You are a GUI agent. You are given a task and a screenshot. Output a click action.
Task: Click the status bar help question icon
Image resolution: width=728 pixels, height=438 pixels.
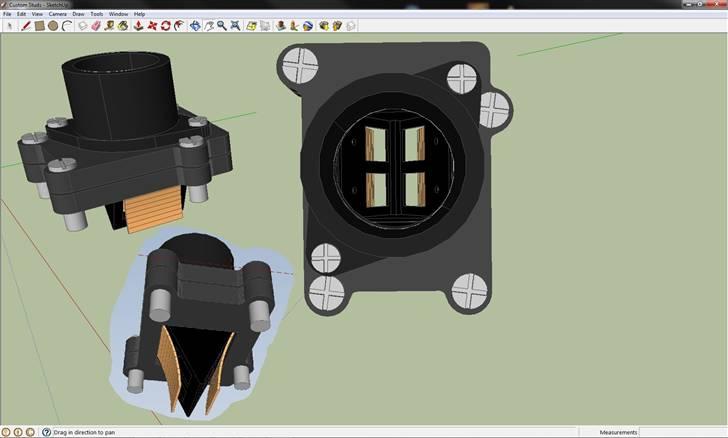[x=44, y=432]
